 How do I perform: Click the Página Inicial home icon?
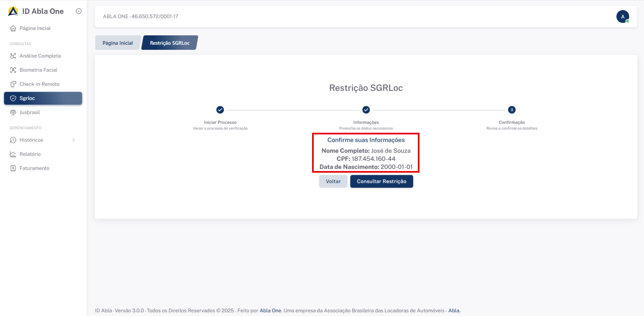[x=13, y=28]
